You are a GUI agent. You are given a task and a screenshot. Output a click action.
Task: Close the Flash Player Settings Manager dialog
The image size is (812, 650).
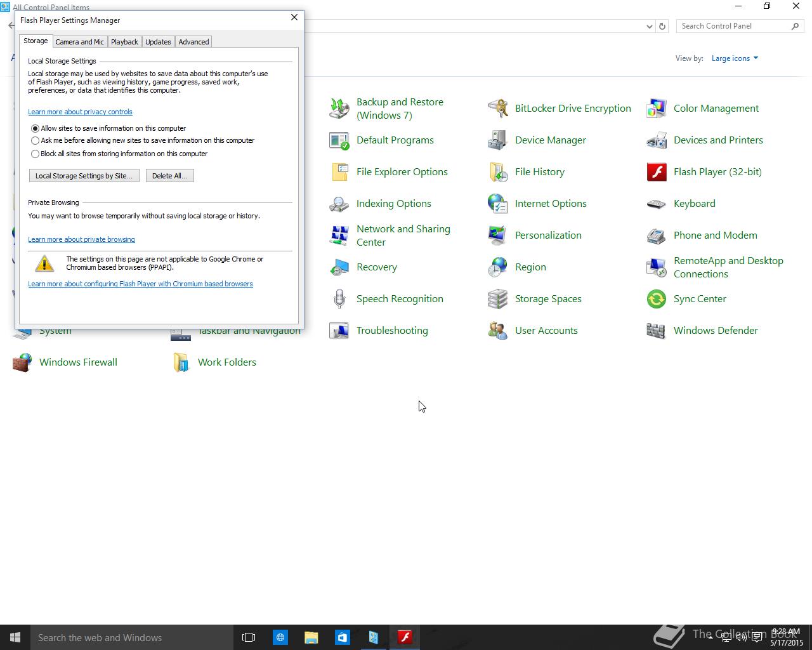click(x=294, y=17)
